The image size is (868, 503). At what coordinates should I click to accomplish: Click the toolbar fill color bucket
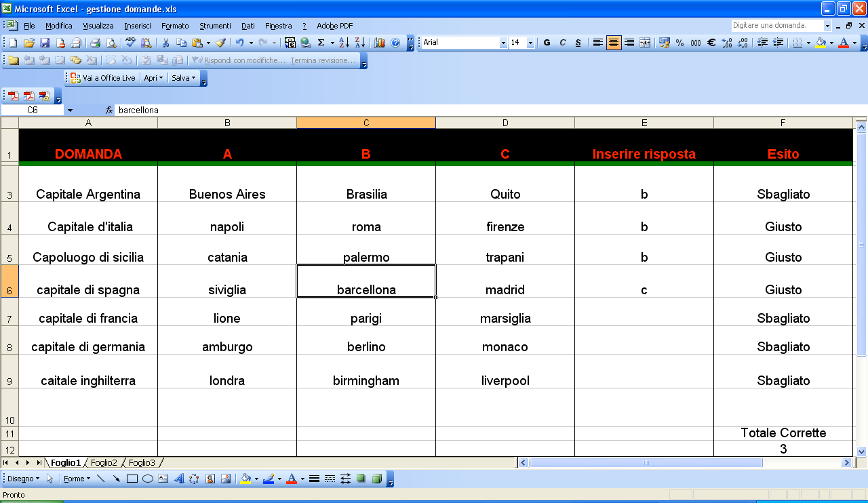pyautogui.click(x=821, y=43)
